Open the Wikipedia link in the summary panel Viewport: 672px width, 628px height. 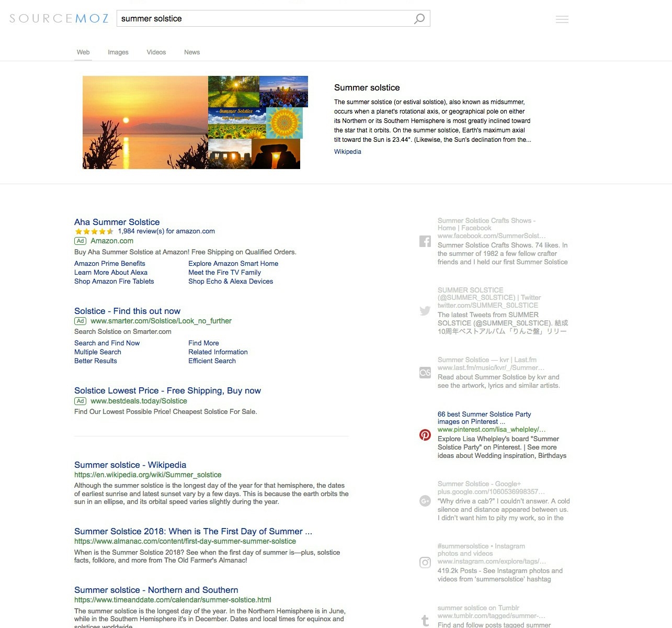point(347,151)
